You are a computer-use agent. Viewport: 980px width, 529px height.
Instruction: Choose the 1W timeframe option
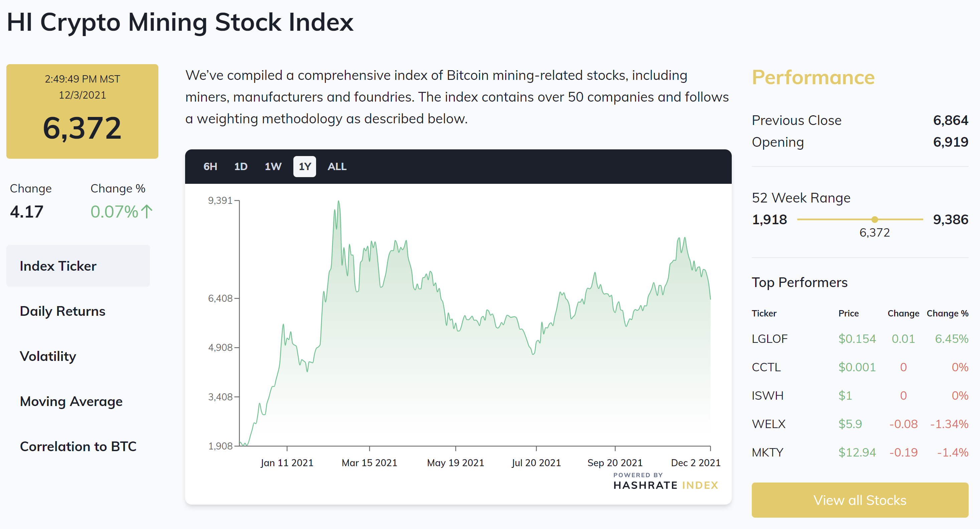click(x=273, y=167)
